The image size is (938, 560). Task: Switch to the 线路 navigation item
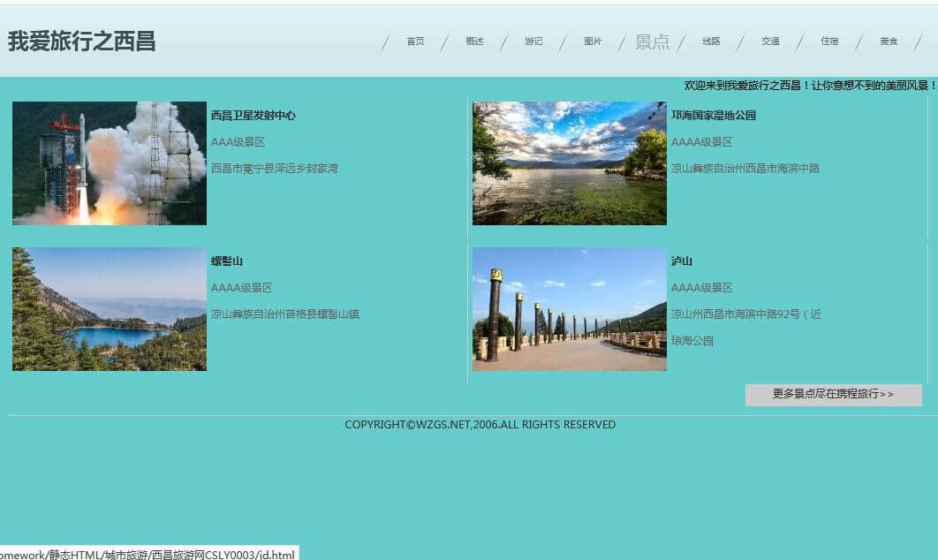coord(711,42)
